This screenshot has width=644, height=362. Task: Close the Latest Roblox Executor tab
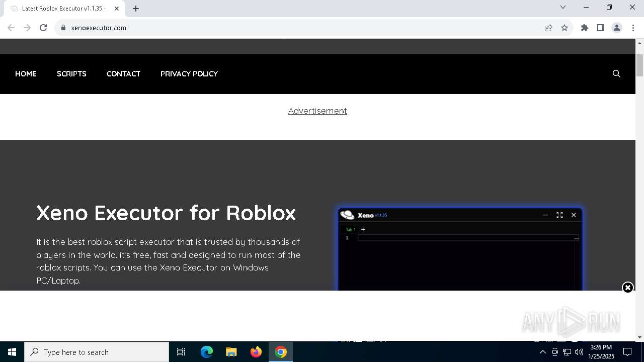[x=117, y=9]
